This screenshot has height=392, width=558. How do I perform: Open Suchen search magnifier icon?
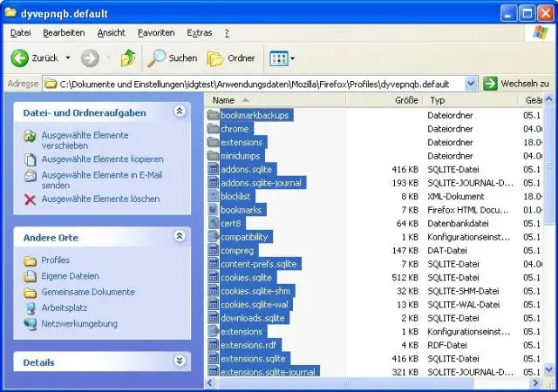[x=157, y=58]
